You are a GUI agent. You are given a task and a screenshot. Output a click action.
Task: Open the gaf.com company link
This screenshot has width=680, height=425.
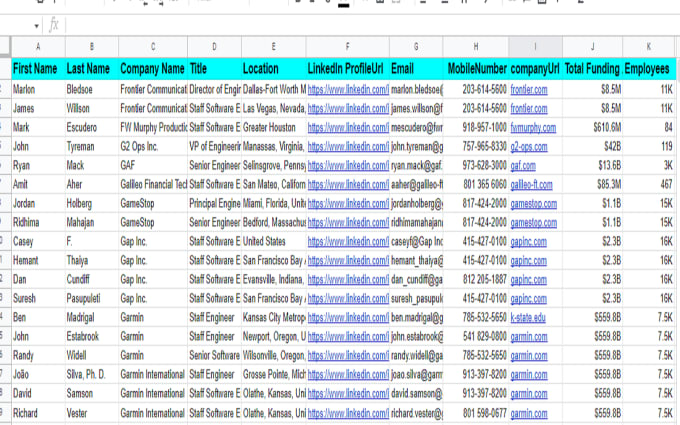pos(523,166)
